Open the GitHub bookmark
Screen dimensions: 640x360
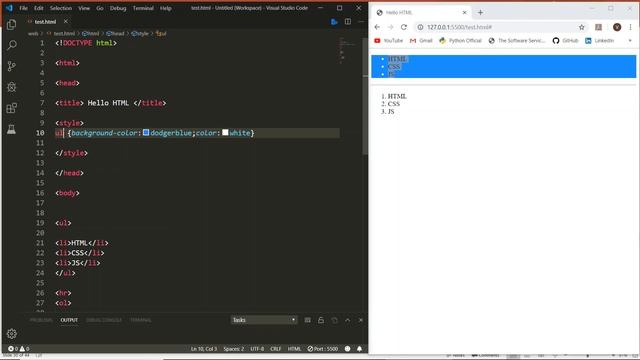click(565, 40)
